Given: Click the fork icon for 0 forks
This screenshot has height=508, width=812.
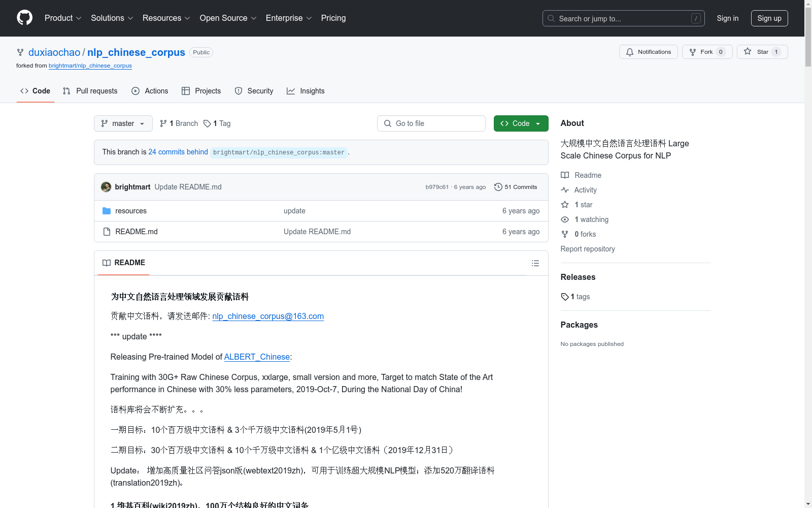Looking at the screenshot, I should point(565,234).
